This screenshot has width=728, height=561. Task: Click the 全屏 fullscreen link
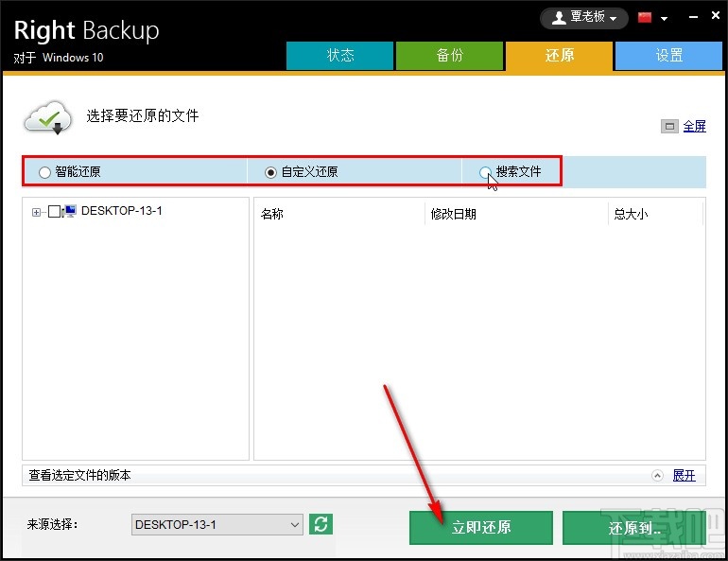click(695, 127)
